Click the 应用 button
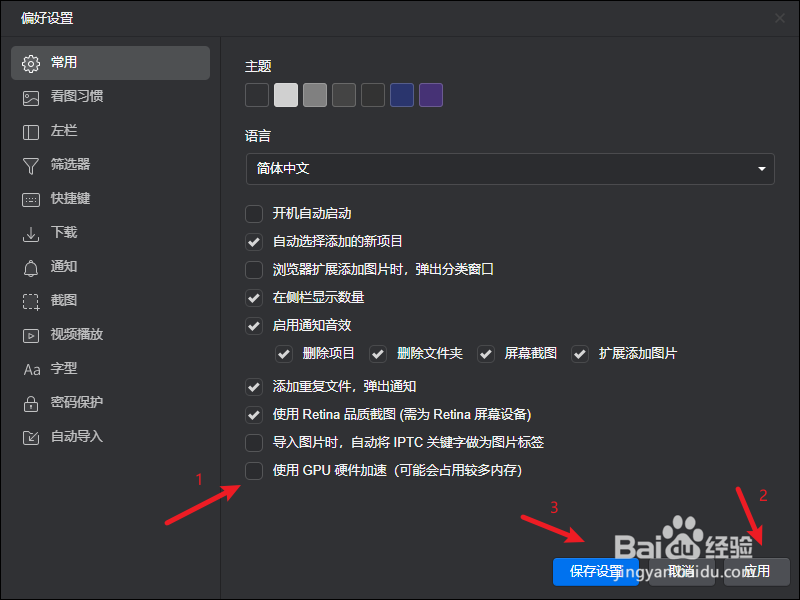 [757, 571]
